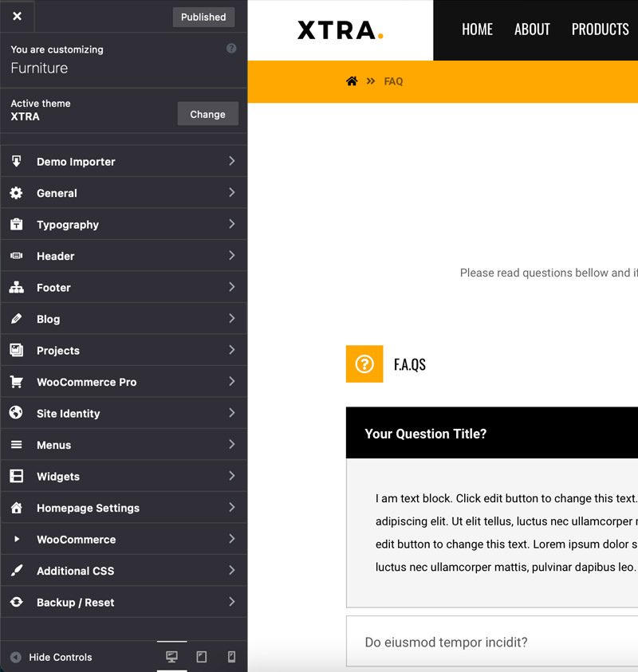Switch to tablet preview mode

point(202,657)
